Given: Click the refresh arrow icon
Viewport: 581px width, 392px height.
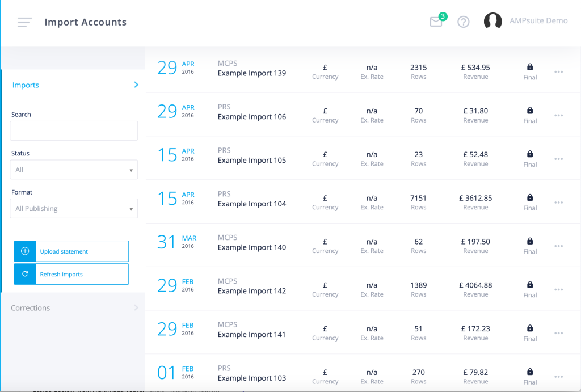Looking at the screenshot, I should [x=25, y=274].
